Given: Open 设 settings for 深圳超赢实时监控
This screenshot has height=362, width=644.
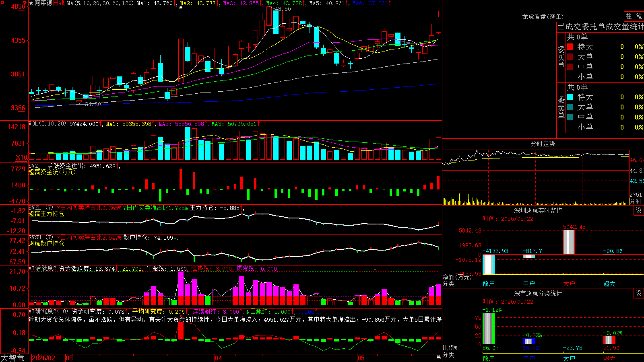Looking at the screenshot, I should pyautogui.click(x=639, y=210).
